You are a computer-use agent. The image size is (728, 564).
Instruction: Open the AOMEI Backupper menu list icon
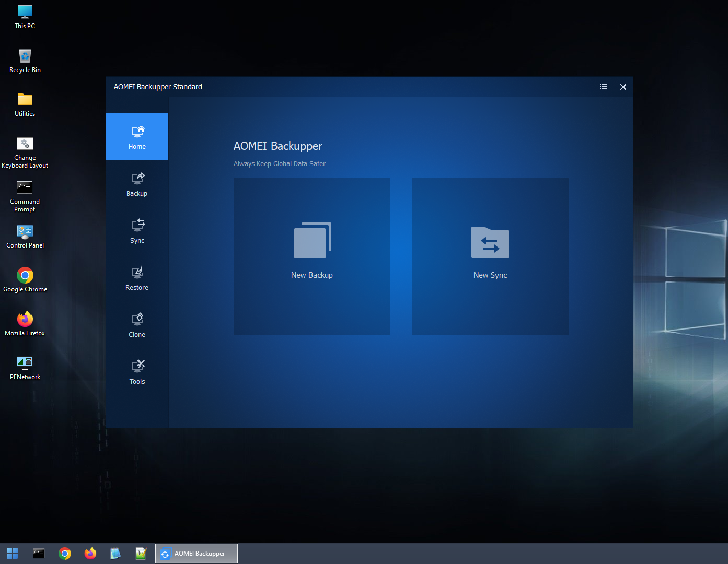click(x=603, y=87)
